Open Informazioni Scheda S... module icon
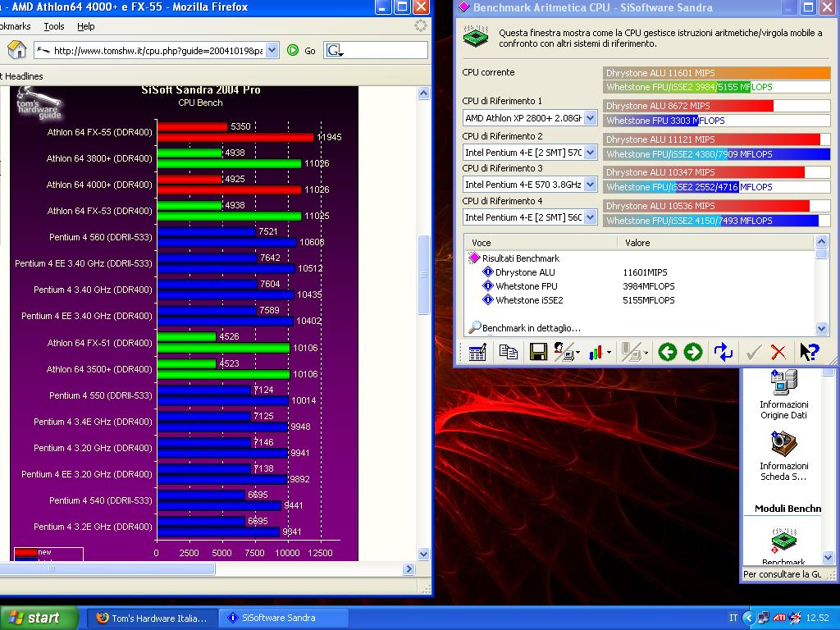Image resolution: width=840 pixels, height=630 pixels. point(783,444)
